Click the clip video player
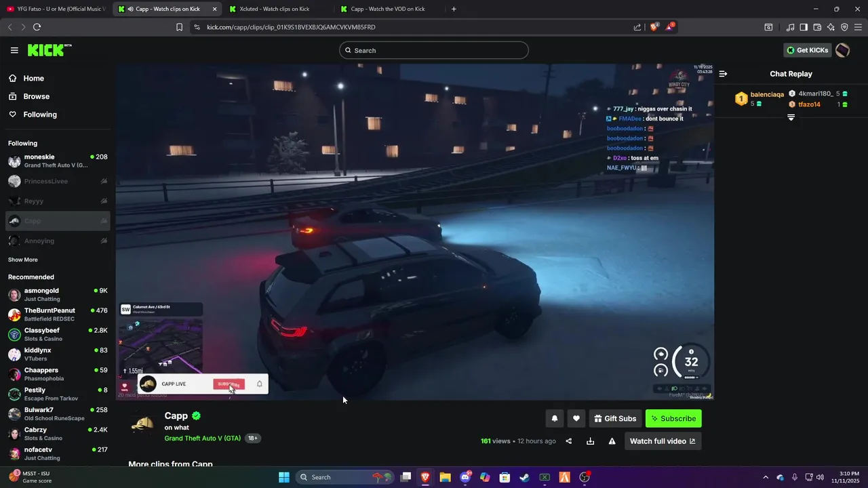868x488 pixels. [x=414, y=232]
